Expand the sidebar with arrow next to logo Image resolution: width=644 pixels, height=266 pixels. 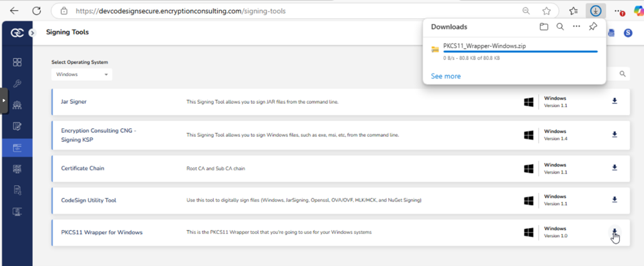pyautogui.click(x=32, y=33)
